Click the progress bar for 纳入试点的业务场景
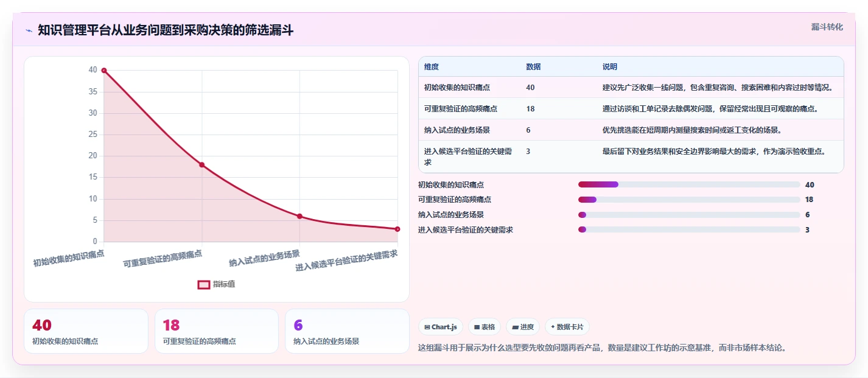Image resolution: width=868 pixels, height=378 pixels. point(689,215)
